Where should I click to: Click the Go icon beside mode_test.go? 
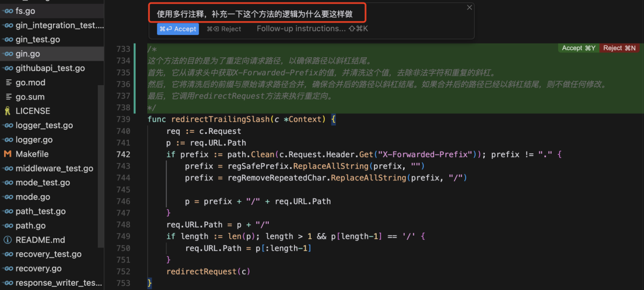(7, 183)
